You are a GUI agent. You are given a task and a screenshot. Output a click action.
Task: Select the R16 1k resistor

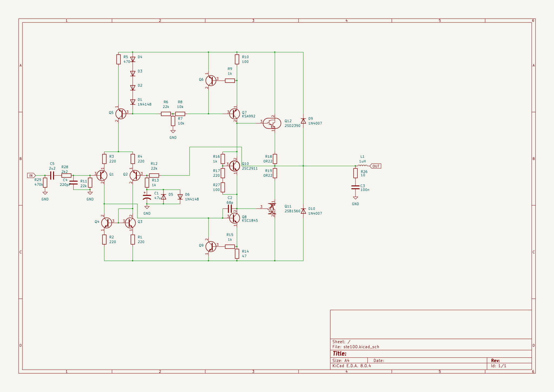tap(223, 159)
